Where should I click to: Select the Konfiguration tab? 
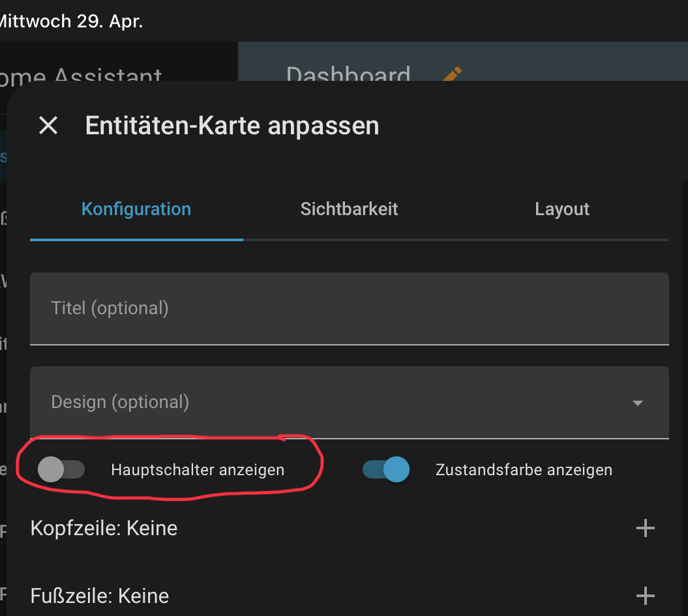(136, 209)
